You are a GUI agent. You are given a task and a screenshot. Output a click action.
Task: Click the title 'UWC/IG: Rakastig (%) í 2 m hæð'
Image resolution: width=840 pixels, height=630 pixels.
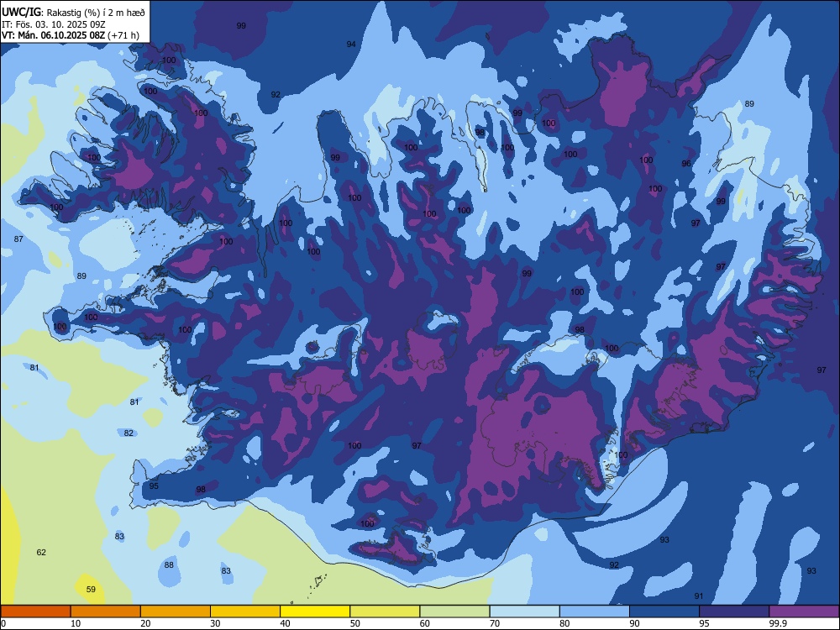tap(73, 11)
